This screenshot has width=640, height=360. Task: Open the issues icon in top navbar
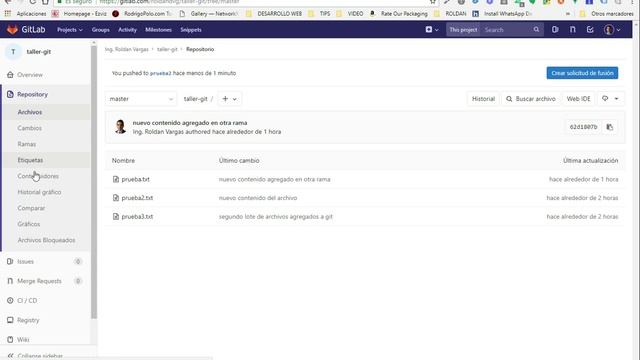[555, 29]
